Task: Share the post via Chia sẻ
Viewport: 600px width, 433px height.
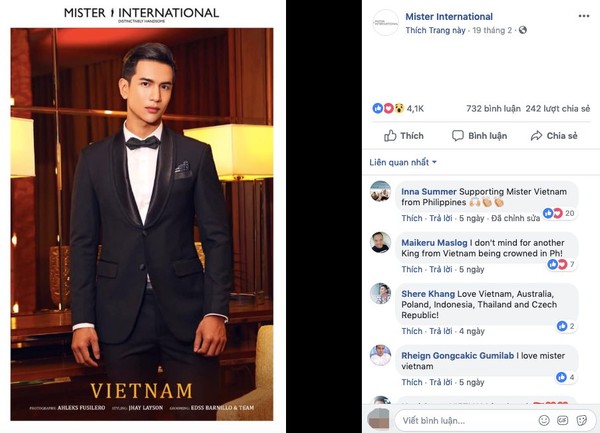Action: coord(554,136)
